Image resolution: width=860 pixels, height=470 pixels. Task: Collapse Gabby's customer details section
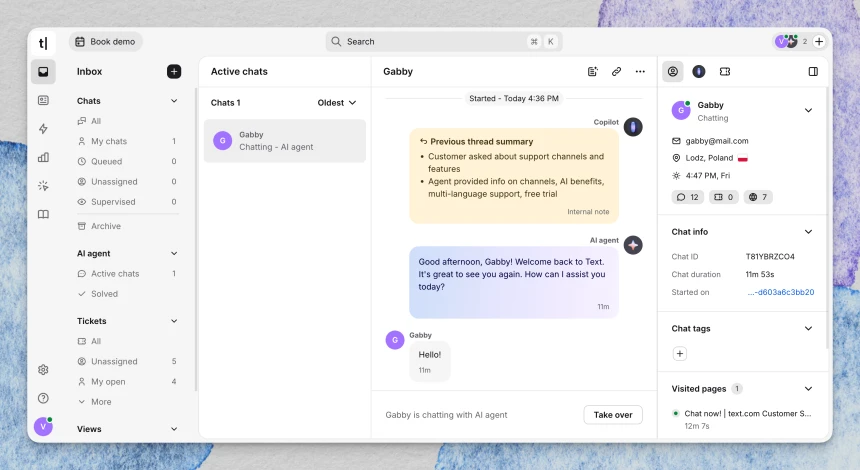click(808, 110)
